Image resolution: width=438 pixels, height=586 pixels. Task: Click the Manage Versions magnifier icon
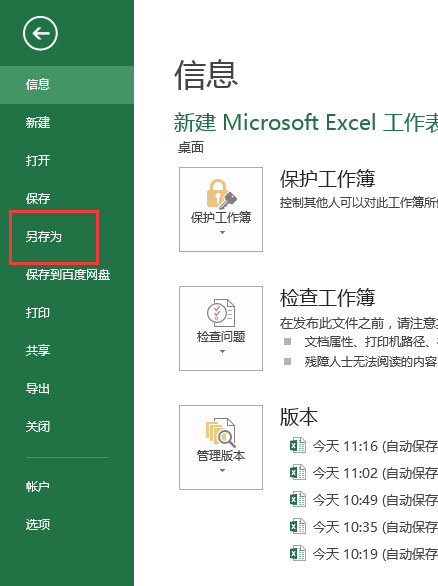click(x=220, y=432)
